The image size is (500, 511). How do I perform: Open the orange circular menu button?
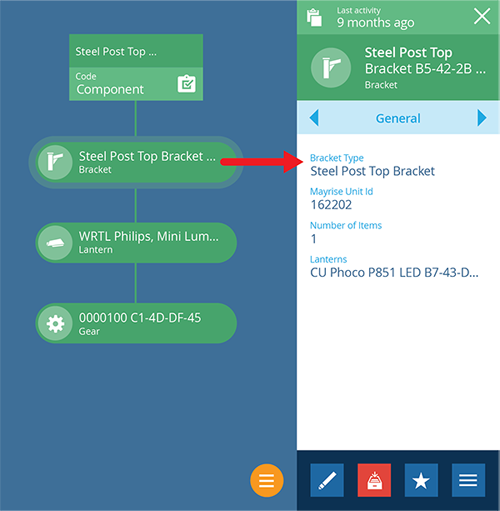(x=267, y=480)
